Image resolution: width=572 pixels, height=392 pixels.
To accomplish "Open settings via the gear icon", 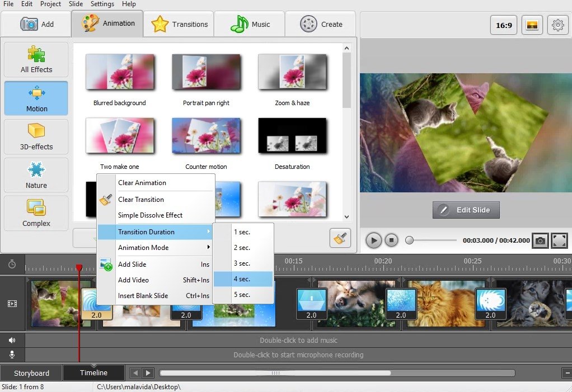I will [x=558, y=25].
